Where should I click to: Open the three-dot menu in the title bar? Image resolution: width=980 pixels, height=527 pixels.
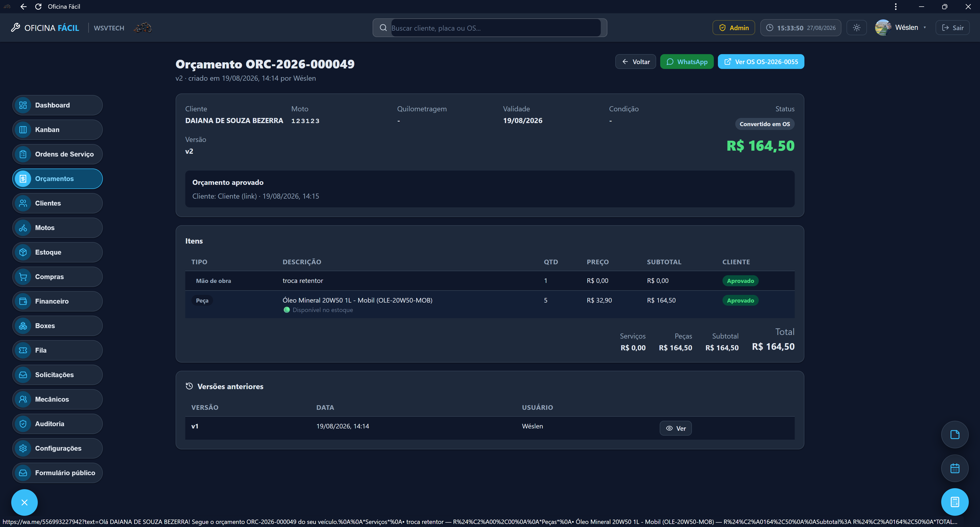tap(896, 6)
